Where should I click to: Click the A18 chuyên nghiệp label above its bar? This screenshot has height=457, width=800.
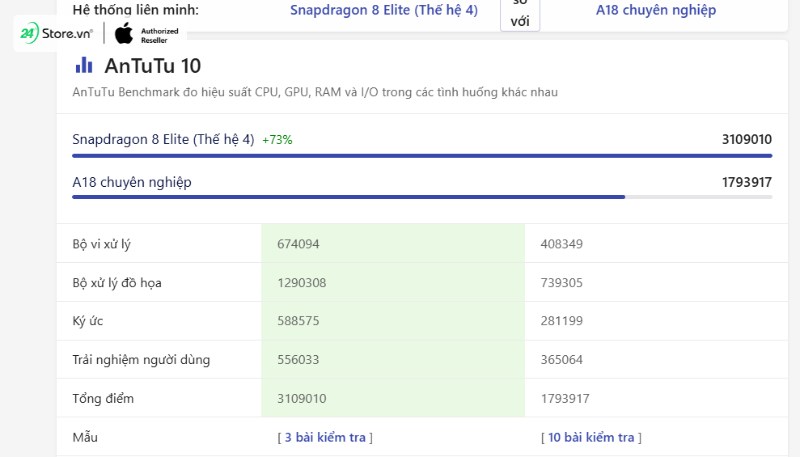tap(132, 182)
